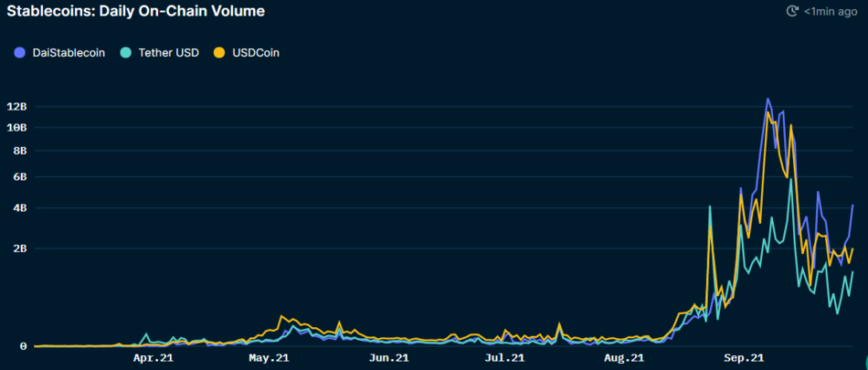This screenshot has width=868, height=370.
Task: Click the 0 baseline y-axis label
Action: [x=24, y=346]
